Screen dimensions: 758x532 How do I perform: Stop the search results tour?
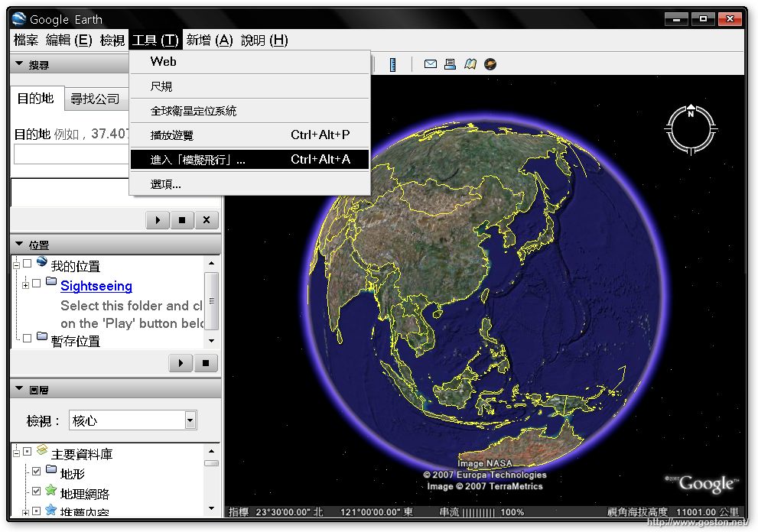click(x=182, y=220)
